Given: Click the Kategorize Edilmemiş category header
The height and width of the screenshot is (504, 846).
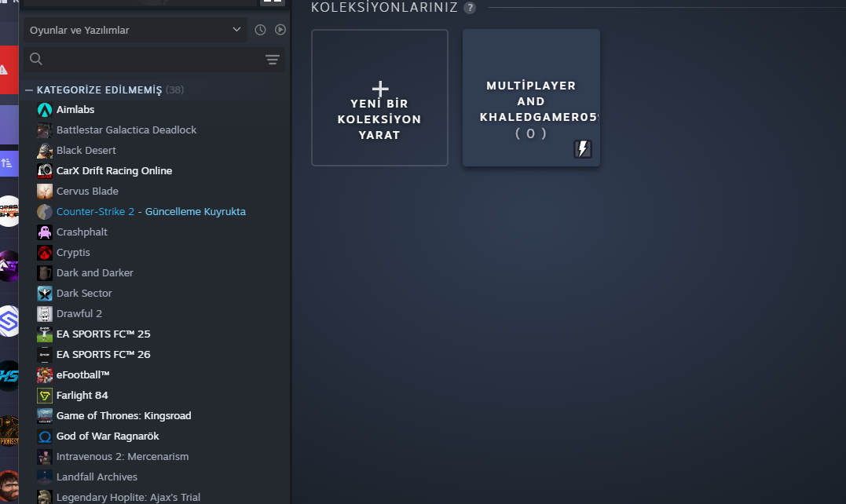Looking at the screenshot, I should pos(99,90).
